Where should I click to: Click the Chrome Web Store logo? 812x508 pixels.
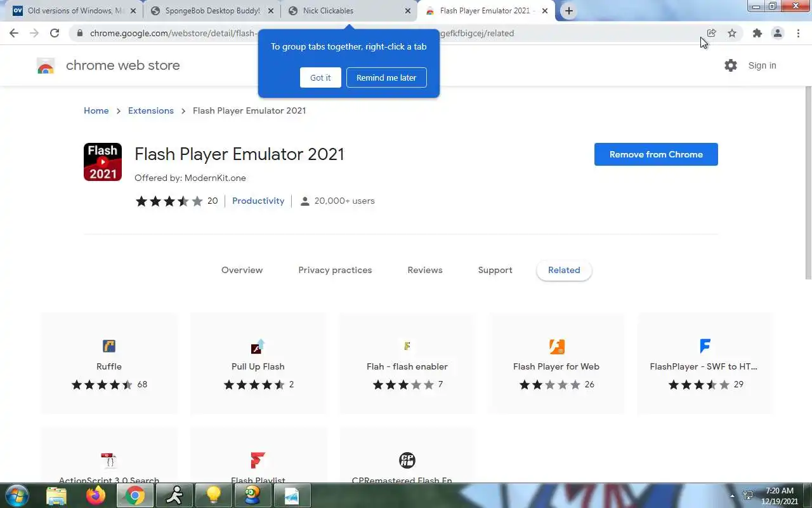[46, 65]
